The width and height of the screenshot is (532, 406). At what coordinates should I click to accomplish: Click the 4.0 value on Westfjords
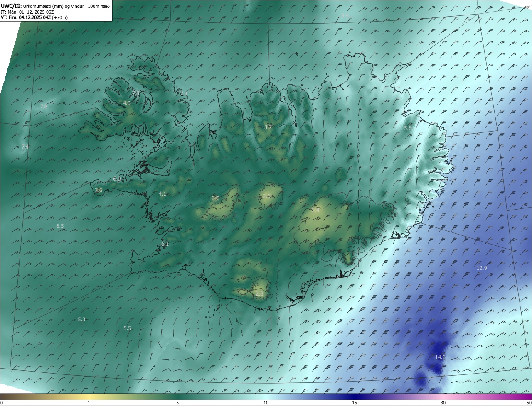(x=127, y=103)
